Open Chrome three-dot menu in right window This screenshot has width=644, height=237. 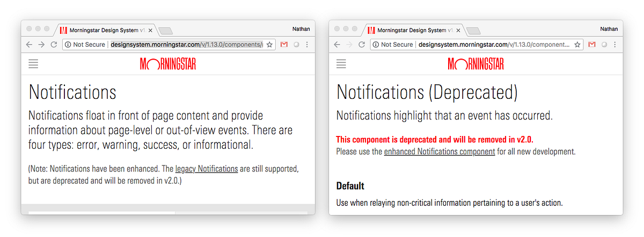point(615,45)
